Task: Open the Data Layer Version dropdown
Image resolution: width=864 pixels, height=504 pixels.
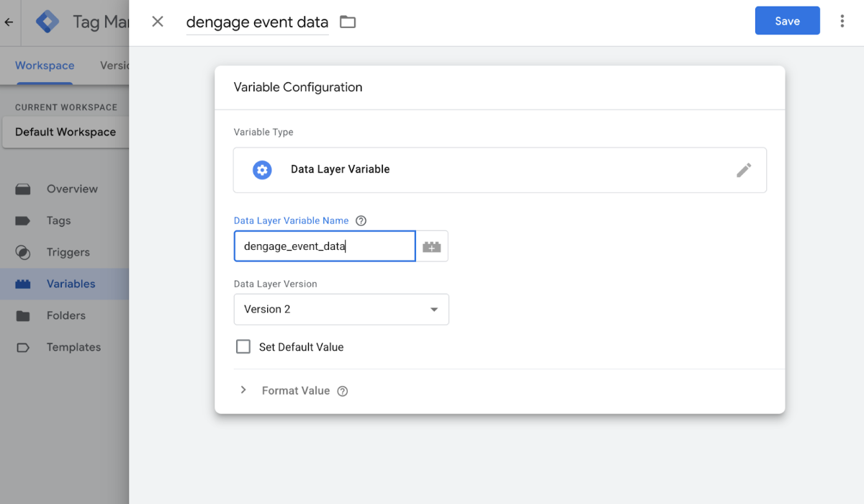Action: 341,310
